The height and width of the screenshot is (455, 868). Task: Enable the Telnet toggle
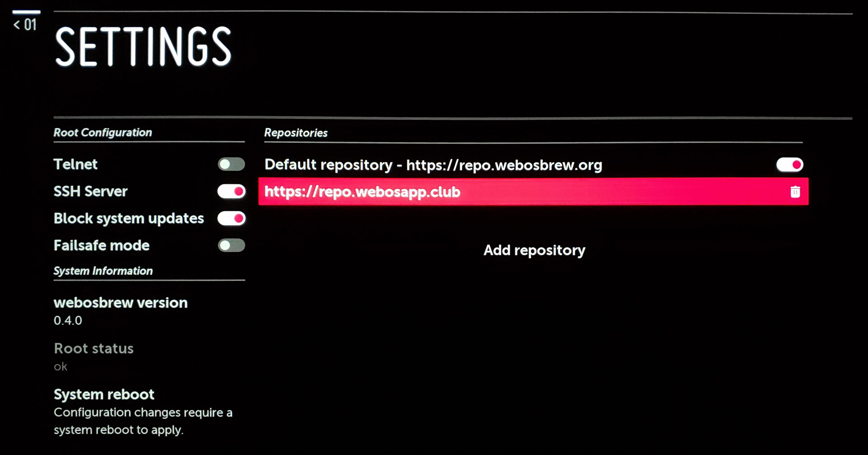(231, 164)
